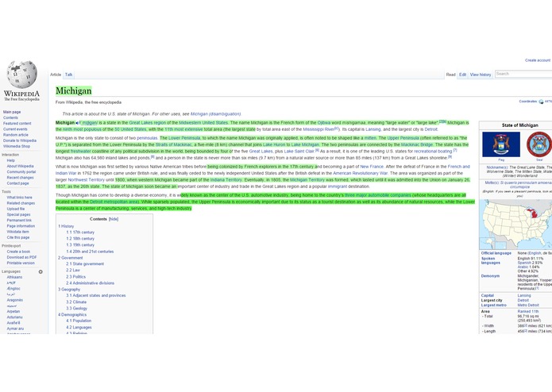Jump to 2 Government section
The width and height of the screenshot is (552, 392).
71,258
